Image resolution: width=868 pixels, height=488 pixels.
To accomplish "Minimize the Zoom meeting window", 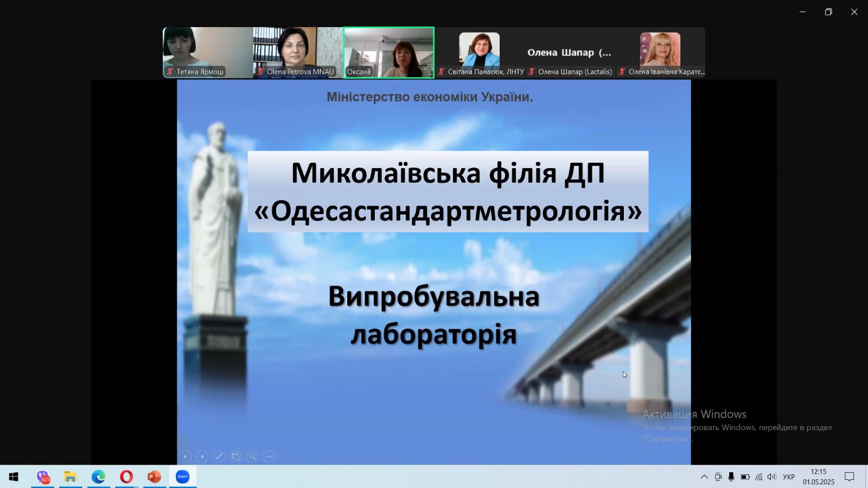I will [803, 12].
